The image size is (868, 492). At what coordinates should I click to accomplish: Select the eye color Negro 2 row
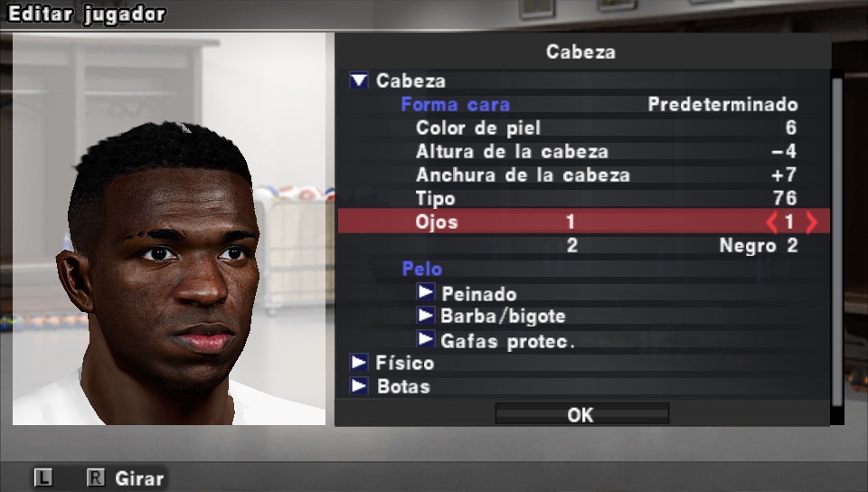pyautogui.click(x=584, y=245)
